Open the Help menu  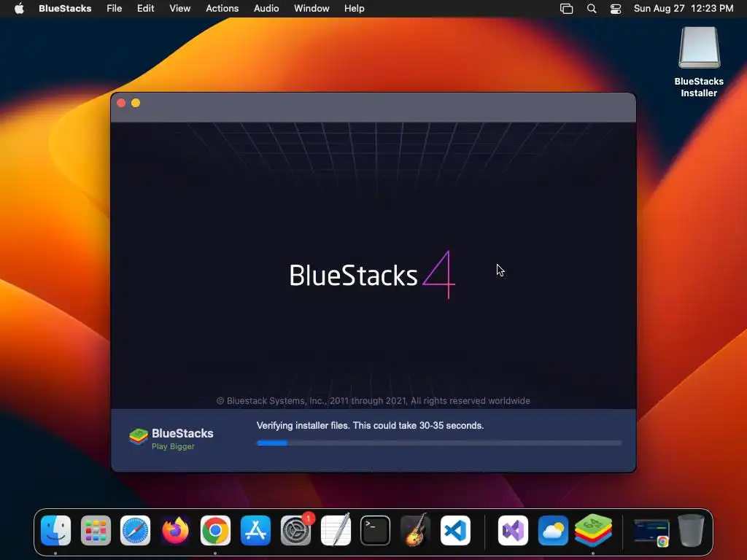[x=355, y=9]
